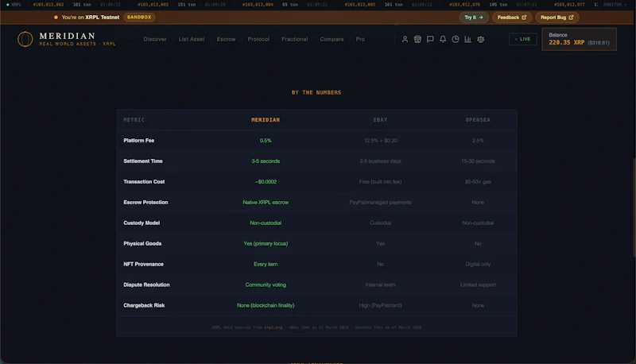Open the bar chart analytics icon
The height and width of the screenshot is (364, 636).
468,39
